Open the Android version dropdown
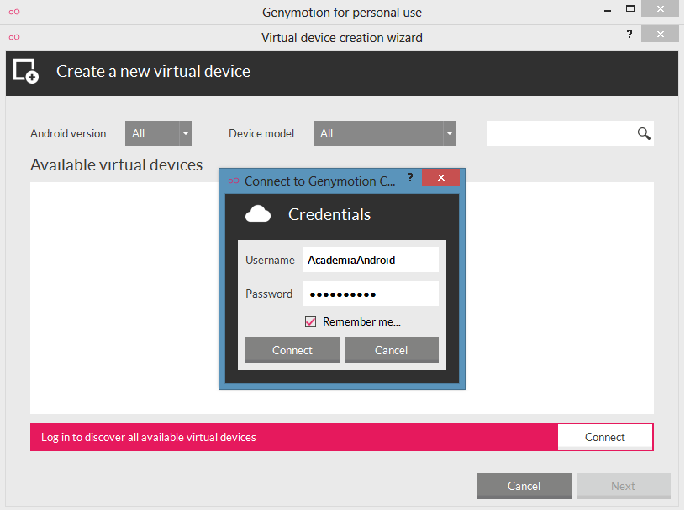 (158, 133)
